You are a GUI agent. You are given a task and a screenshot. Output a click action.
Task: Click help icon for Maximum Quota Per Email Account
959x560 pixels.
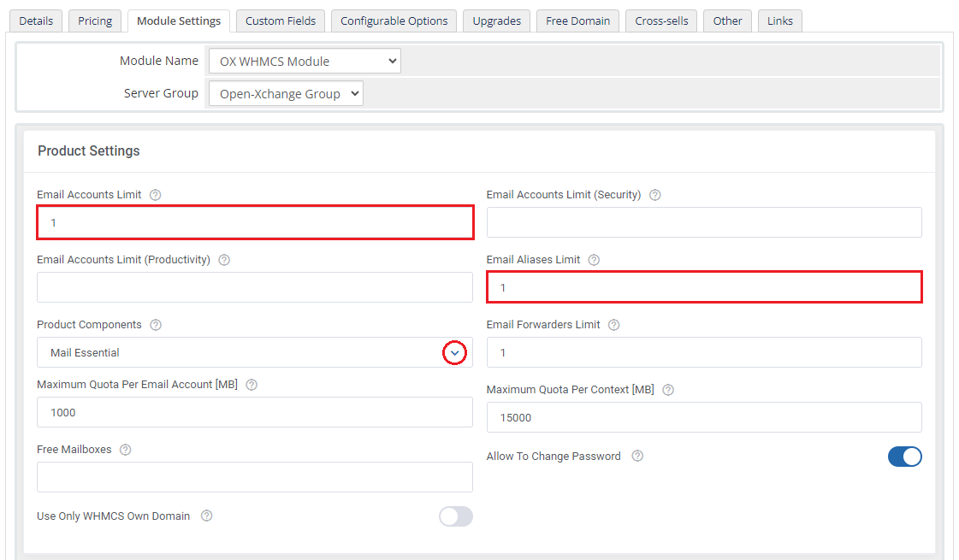[252, 385]
